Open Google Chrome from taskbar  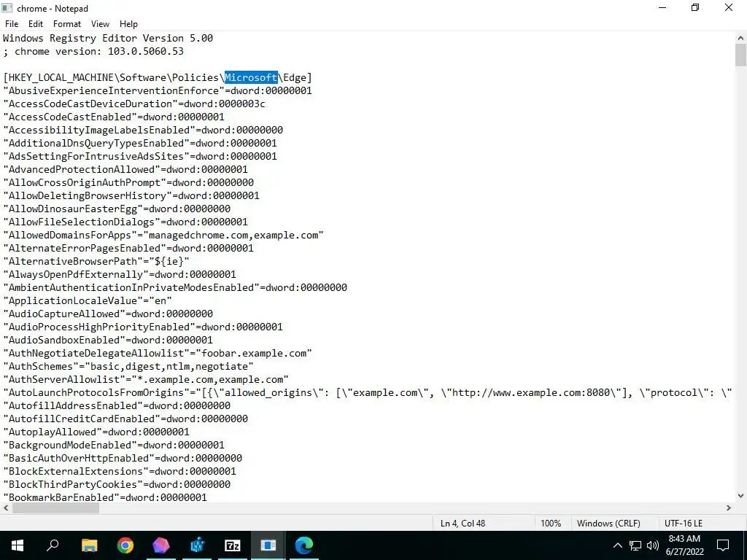(125, 545)
